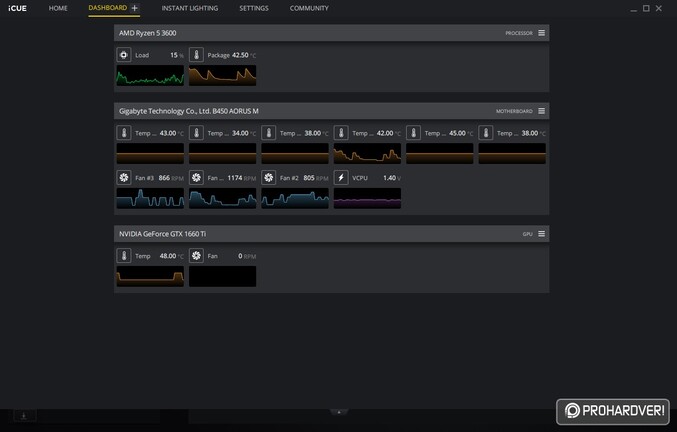The width and height of the screenshot is (677, 432).
Task: Add a new dashboard with the plus button
Action: (x=135, y=8)
